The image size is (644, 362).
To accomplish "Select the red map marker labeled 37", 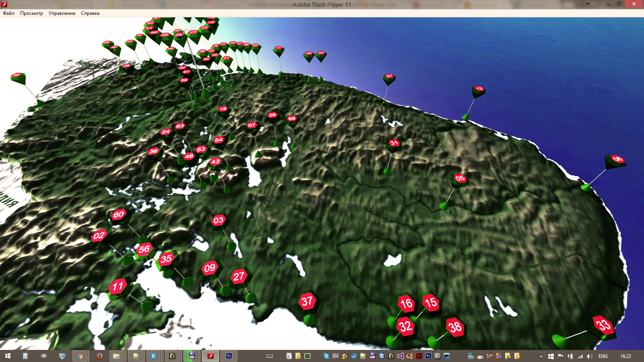I will (x=307, y=301).
